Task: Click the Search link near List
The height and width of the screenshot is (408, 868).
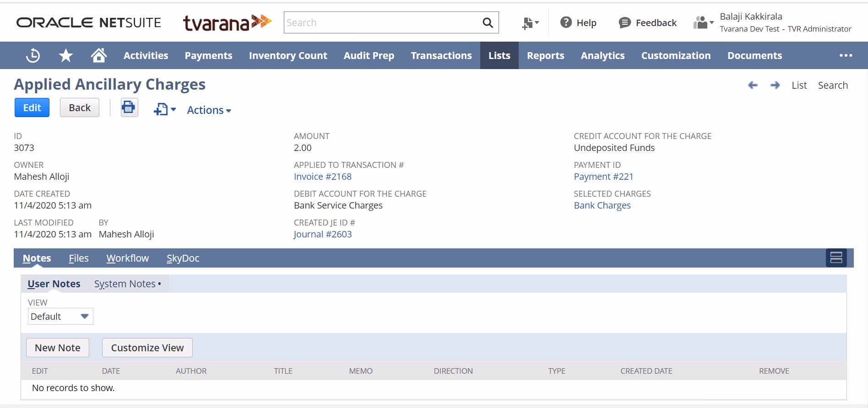Action: pyautogui.click(x=833, y=85)
